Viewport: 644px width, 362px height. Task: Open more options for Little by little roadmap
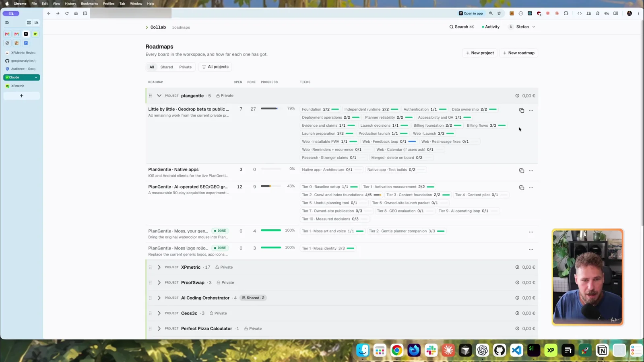[531, 110]
